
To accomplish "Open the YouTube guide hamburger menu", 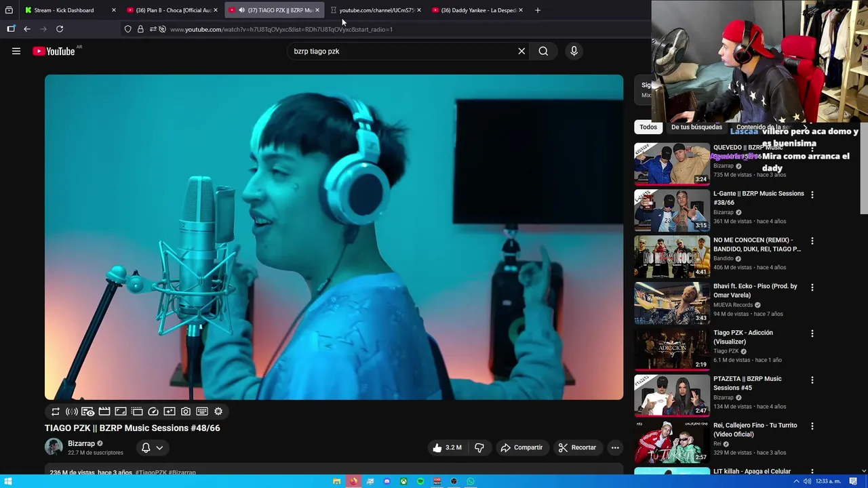I will point(16,51).
